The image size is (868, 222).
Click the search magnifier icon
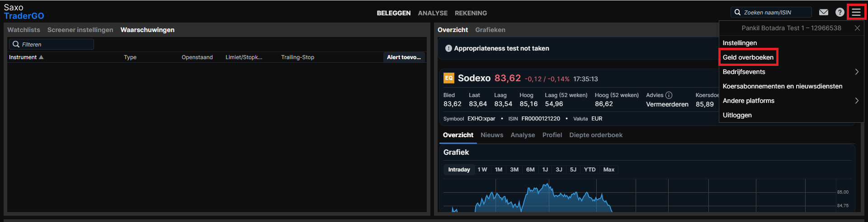pos(737,12)
